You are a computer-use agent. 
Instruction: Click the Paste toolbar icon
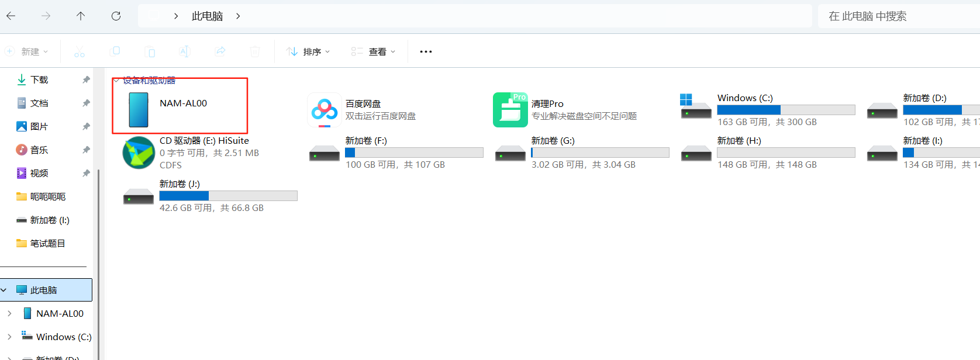150,51
